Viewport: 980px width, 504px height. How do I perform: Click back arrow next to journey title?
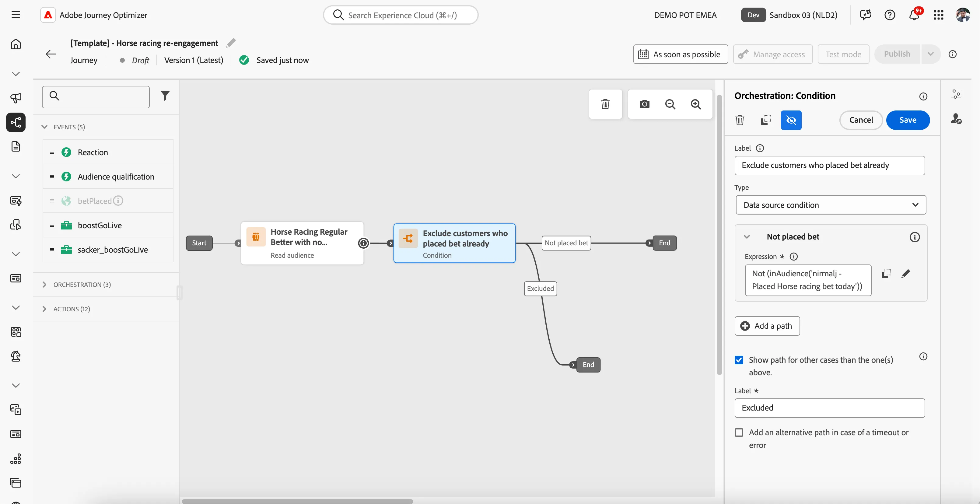click(x=51, y=54)
